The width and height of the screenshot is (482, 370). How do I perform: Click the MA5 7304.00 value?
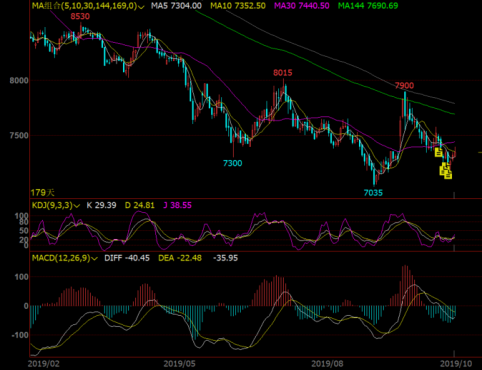click(176, 6)
